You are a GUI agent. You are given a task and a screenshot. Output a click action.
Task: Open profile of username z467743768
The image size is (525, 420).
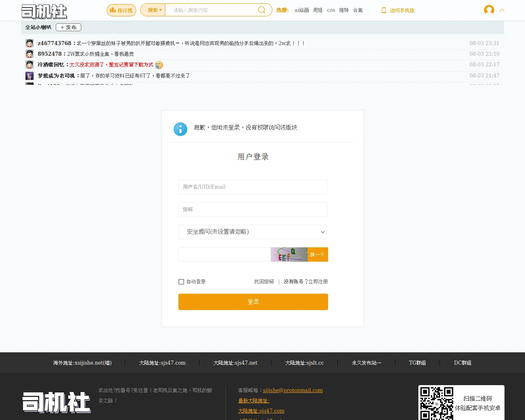pyautogui.click(x=55, y=43)
